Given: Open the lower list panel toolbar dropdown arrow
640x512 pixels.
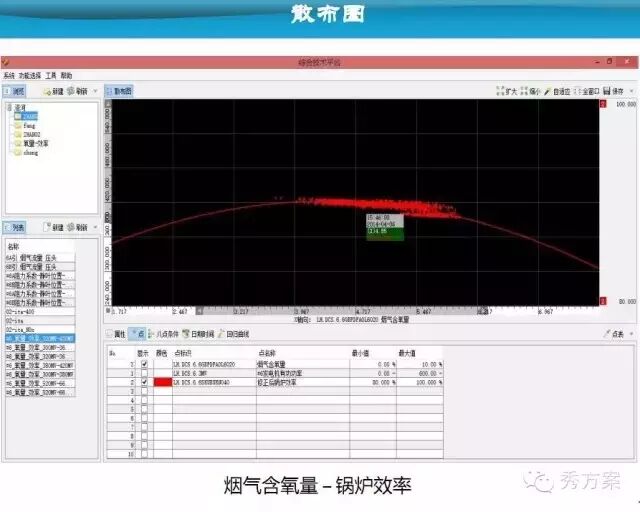Looking at the screenshot, I should (x=96, y=227).
